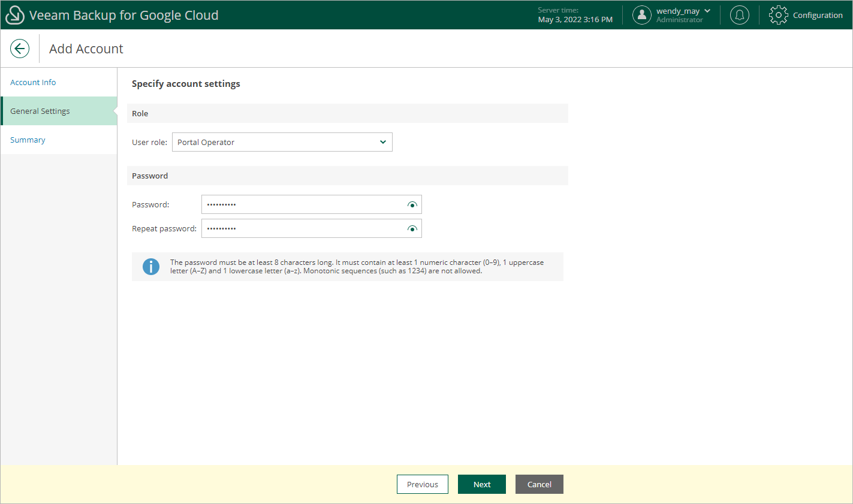Click the Add Account page title
Screen dimensions: 853x504
click(x=86, y=49)
